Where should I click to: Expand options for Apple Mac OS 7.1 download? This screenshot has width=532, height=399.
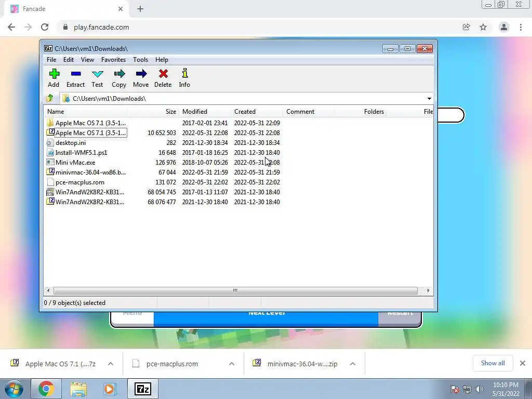coord(111,364)
